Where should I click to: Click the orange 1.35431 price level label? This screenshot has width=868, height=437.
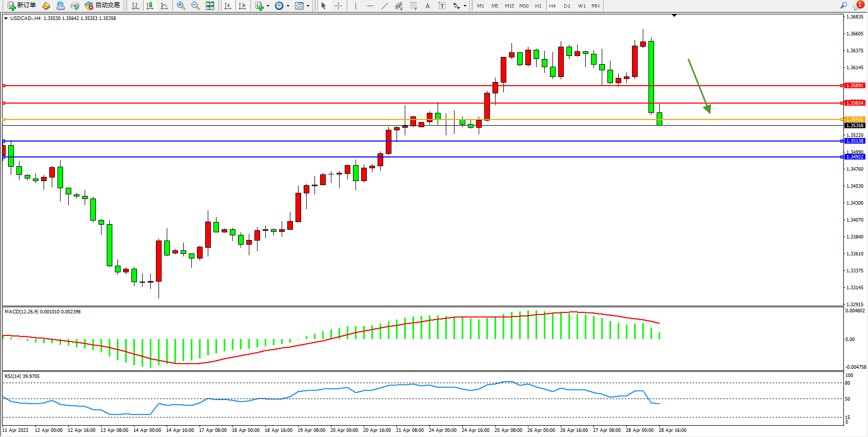coord(855,120)
